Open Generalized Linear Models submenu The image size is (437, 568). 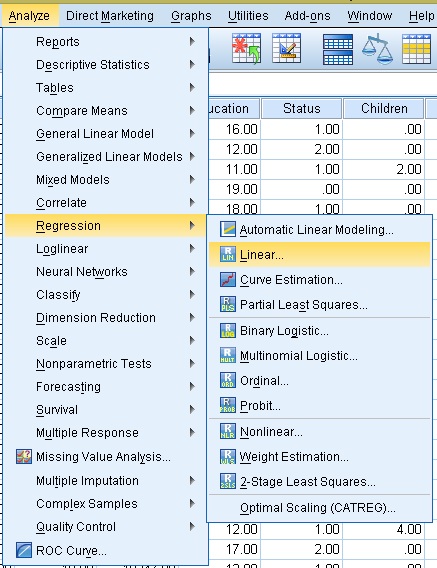(106, 156)
